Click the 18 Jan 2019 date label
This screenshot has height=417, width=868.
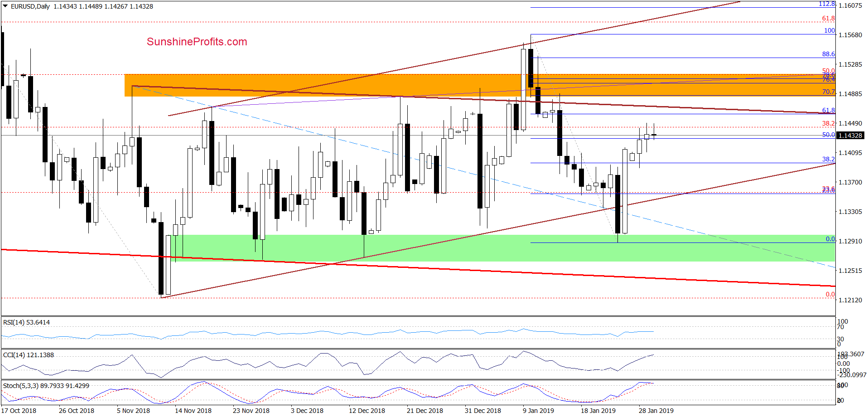point(598,411)
